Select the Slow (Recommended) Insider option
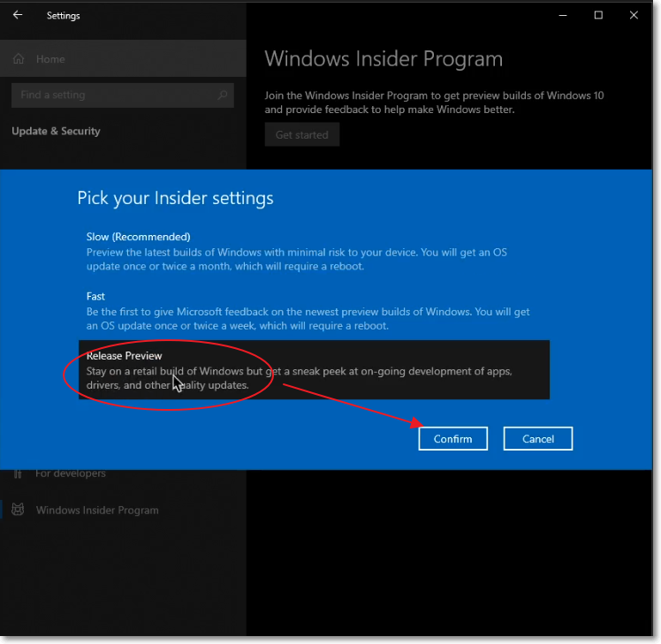 point(314,251)
